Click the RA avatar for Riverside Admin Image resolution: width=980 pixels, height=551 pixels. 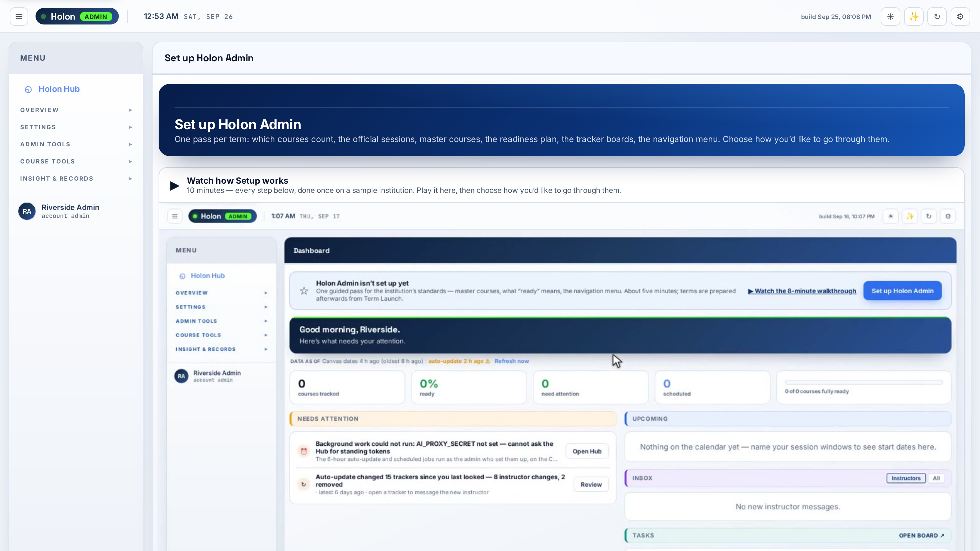tap(27, 211)
